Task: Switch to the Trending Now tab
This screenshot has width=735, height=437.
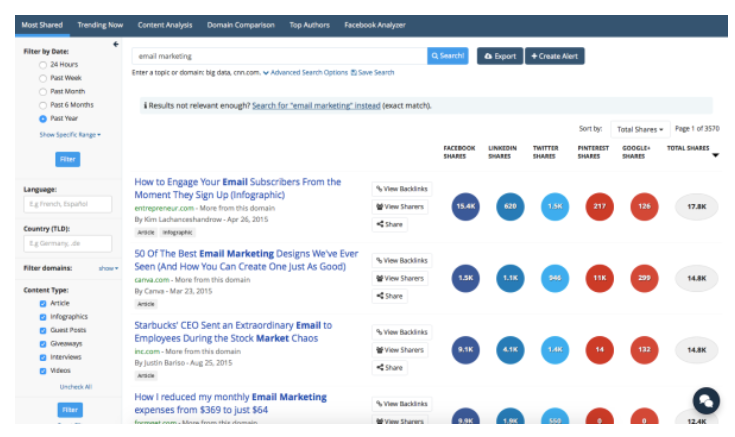Action: pyautogui.click(x=98, y=24)
